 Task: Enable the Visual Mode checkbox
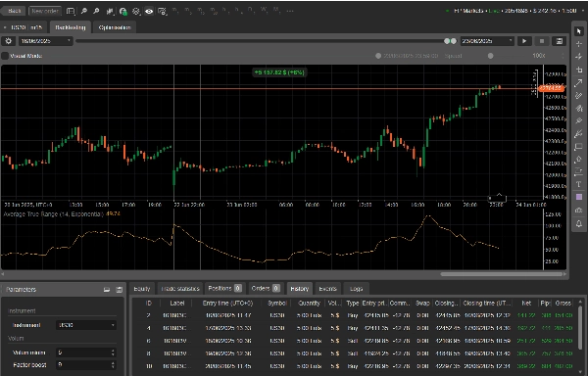point(5,56)
